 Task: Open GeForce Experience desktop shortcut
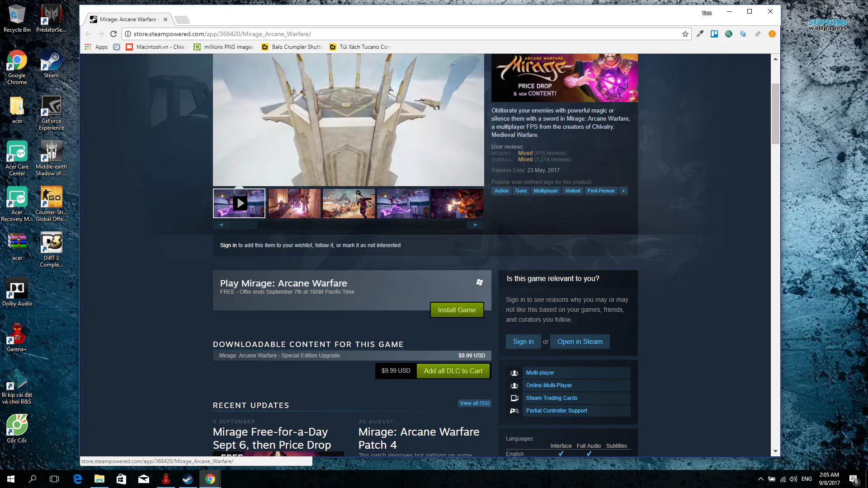tap(51, 113)
